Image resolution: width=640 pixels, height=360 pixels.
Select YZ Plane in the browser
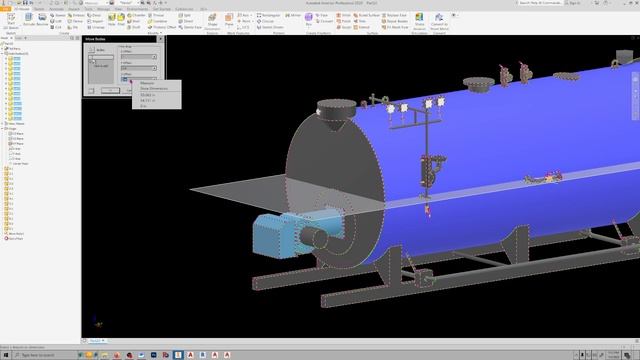[x=17, y=134]
